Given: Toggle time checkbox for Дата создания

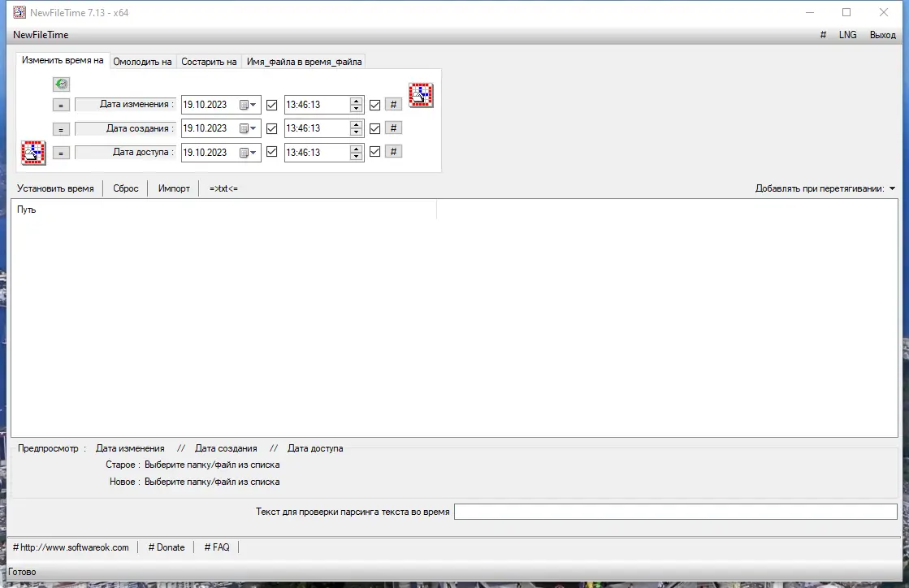Looking at the screenshot, I should 374,128.
